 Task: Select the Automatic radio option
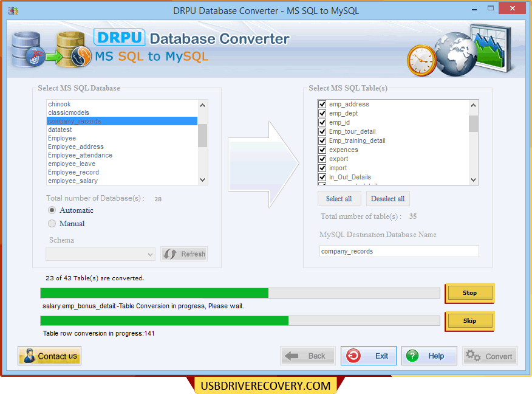(x=52, y=210)
